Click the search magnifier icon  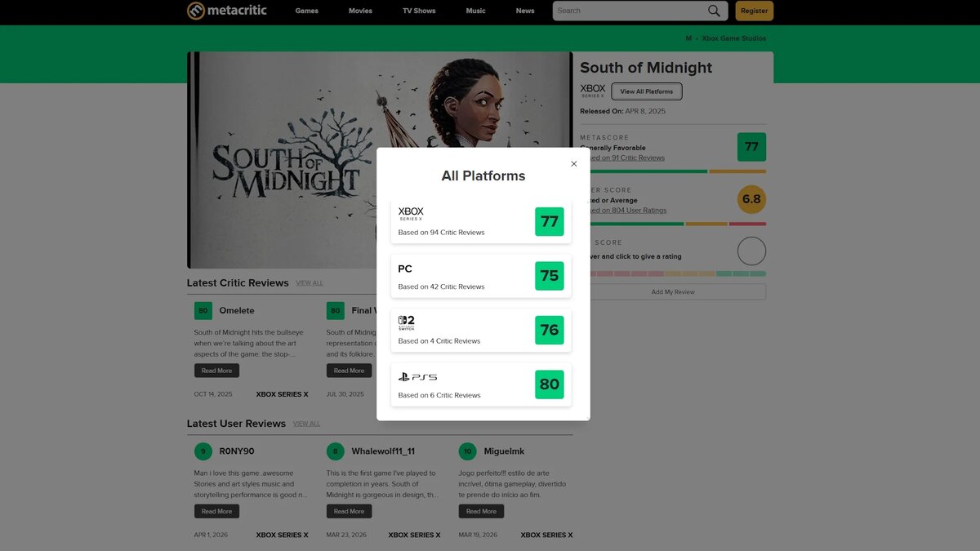pos(714,11)
